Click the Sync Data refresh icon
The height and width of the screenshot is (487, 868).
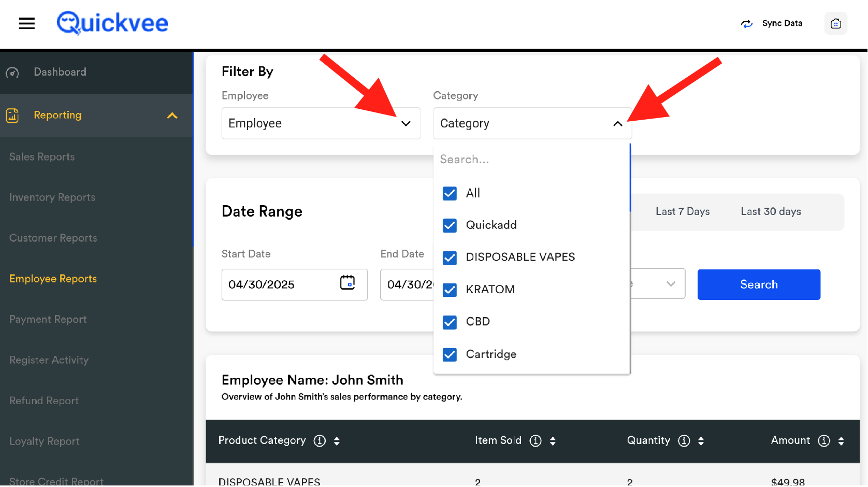[746, 24]
